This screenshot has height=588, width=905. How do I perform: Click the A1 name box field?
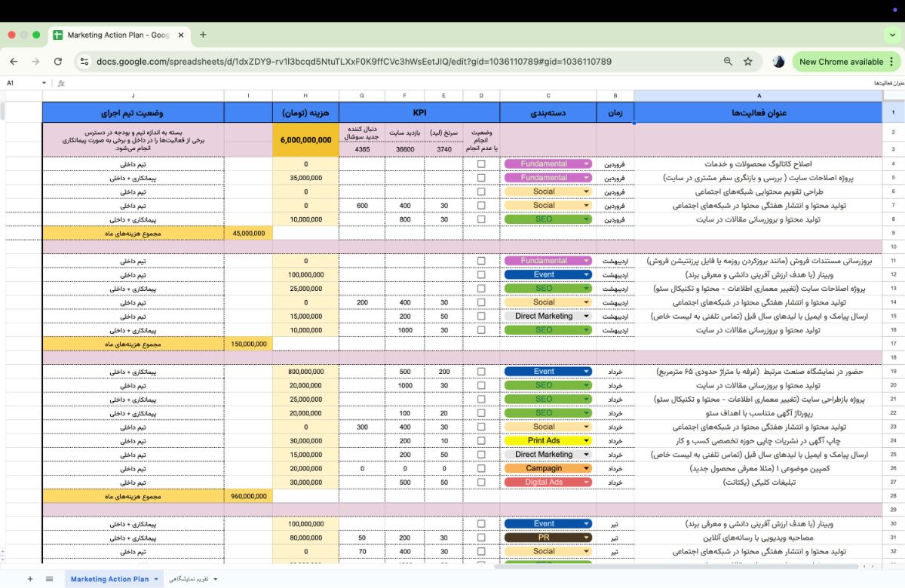click(23, 83)
